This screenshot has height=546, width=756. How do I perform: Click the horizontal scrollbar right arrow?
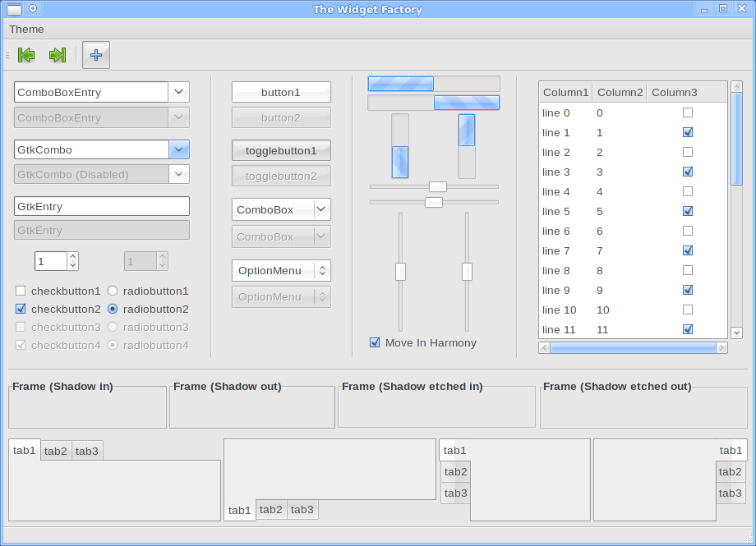[x=721, y=348]
